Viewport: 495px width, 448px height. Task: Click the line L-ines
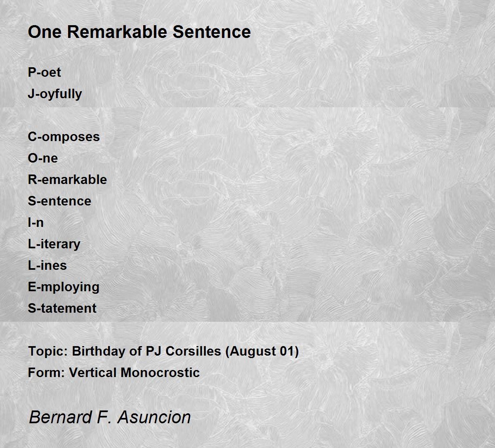pyautogui.click(x=47, y=265)
